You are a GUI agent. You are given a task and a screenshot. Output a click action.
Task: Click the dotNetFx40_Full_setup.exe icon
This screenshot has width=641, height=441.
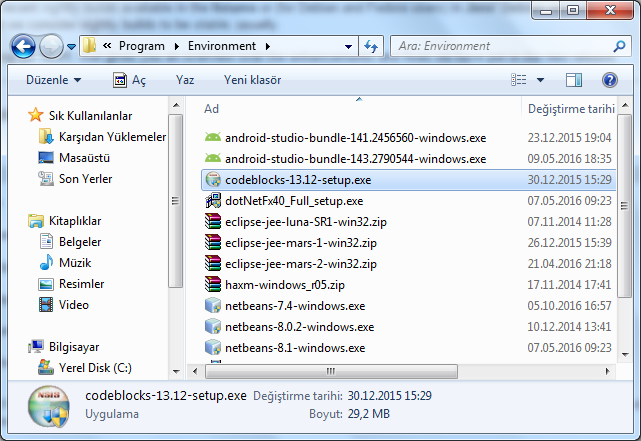tap(213, 201)
